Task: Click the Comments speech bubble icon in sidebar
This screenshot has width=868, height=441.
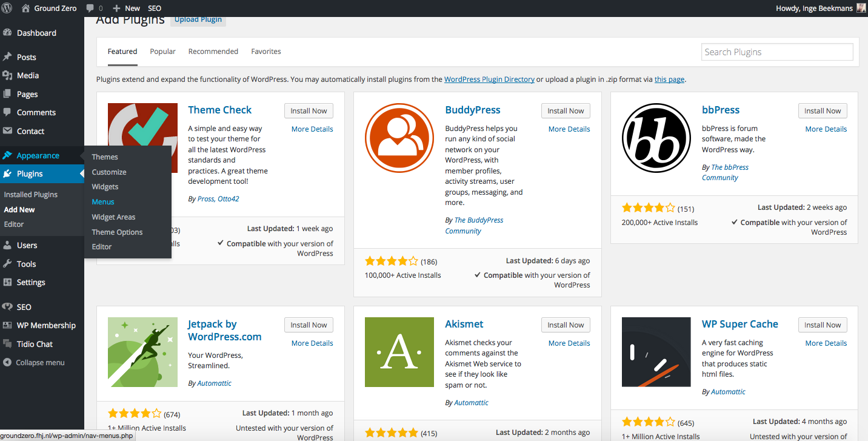Action: coord(7,112)
